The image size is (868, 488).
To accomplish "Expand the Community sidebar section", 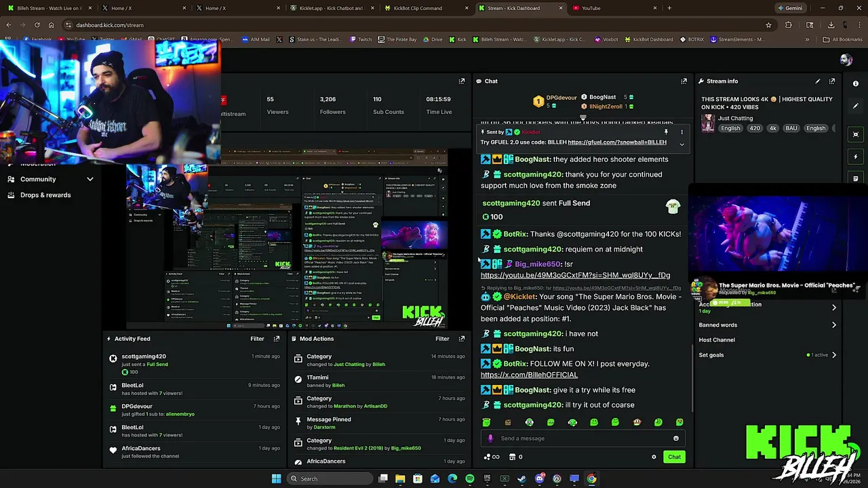I will 90,179.
